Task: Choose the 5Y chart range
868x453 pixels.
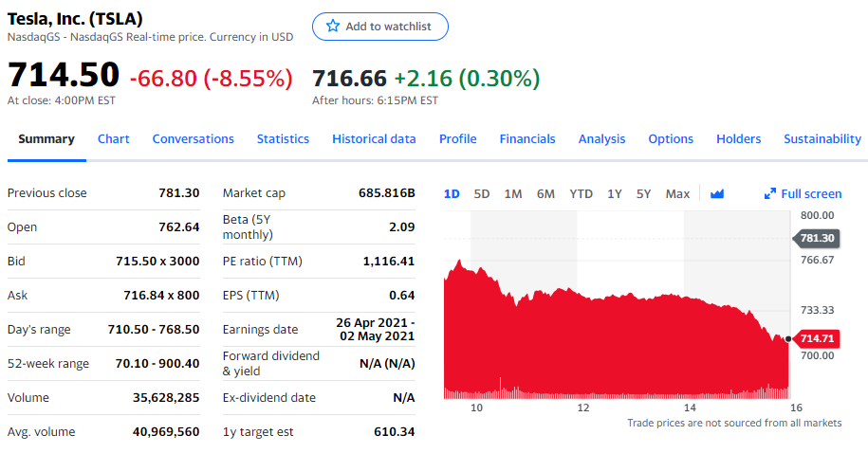Action: (x=643, y=194)
